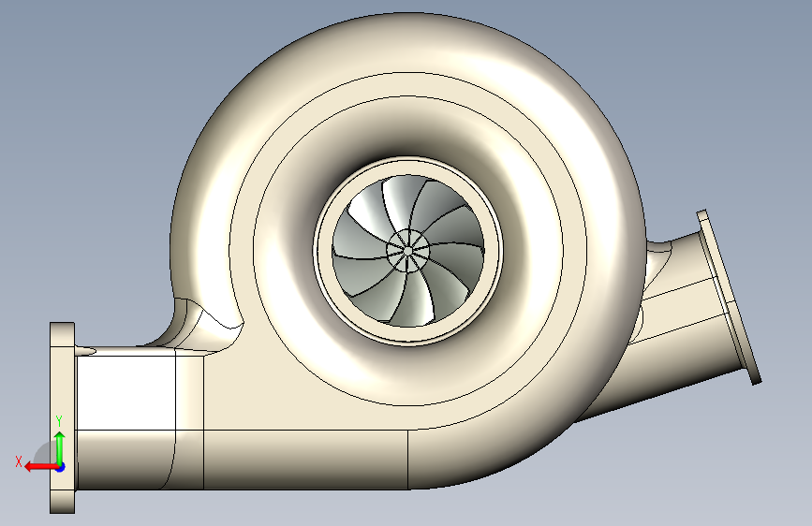Select the impeller center hub nut

coord(408,251)
